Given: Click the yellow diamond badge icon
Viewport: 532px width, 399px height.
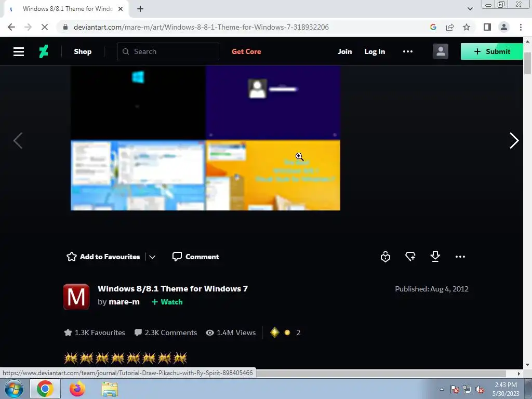Looking at the screenshot, I should (274, 332).
